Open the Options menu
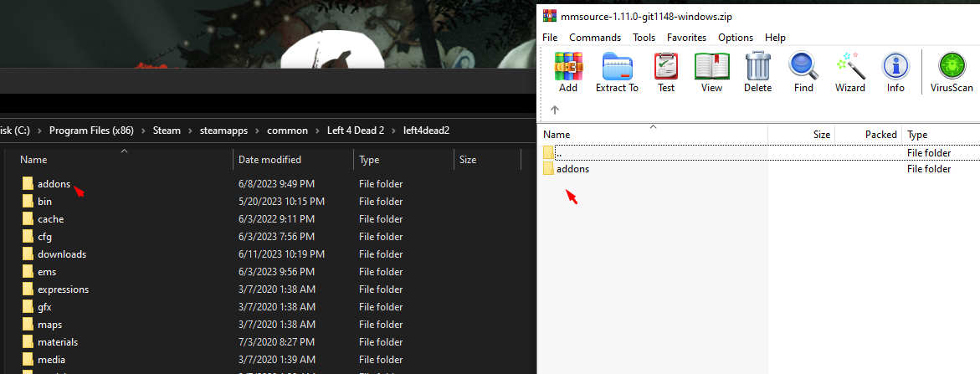 click(x=736, y=38)
